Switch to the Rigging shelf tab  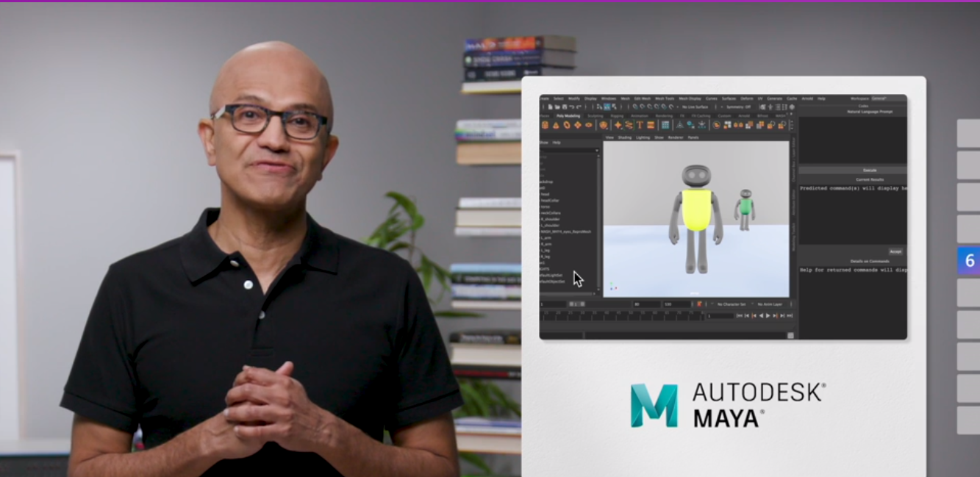616,116
